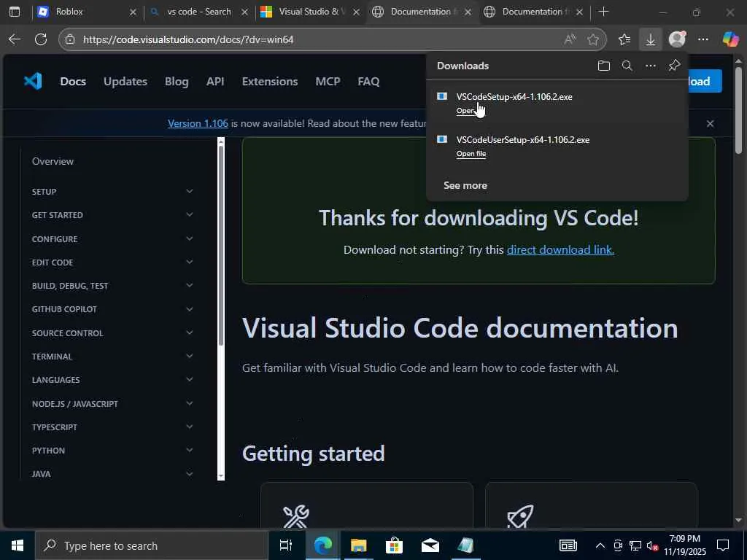
Task: Expand the TYPESCRIPT section
Action: (x=190, y=427)
